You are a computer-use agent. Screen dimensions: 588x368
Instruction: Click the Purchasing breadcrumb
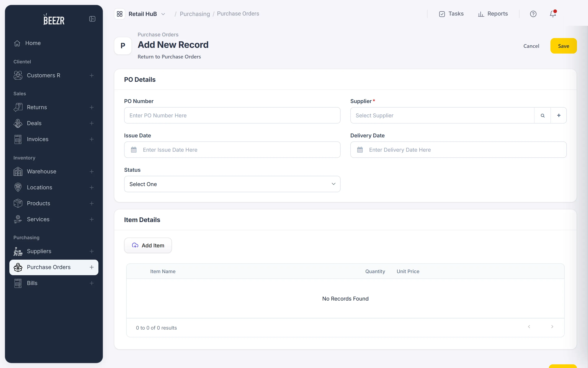(x=195, y=14)
